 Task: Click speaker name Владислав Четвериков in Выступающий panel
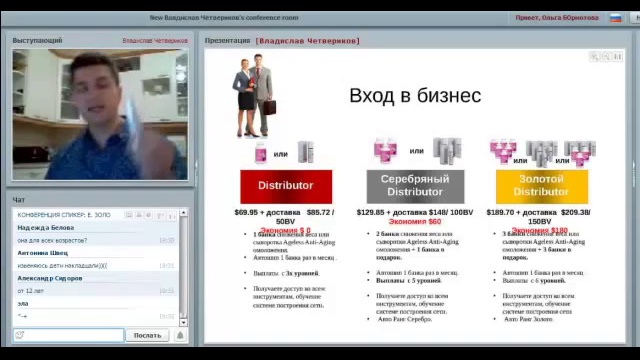click(155, 41)
